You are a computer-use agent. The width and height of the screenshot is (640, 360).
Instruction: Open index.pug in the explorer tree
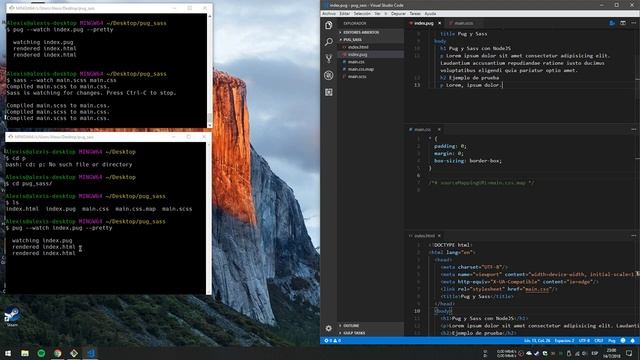(358, 54)
